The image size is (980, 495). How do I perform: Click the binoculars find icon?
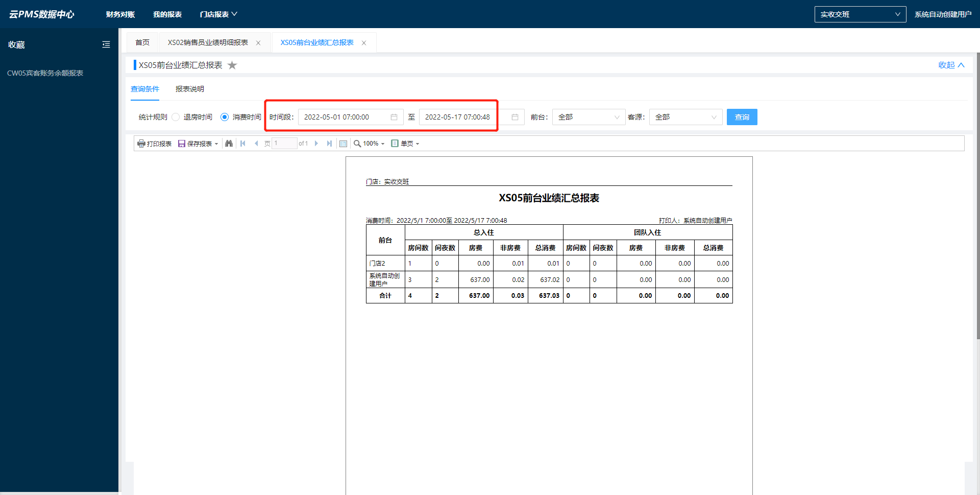(x=229, y=144)
